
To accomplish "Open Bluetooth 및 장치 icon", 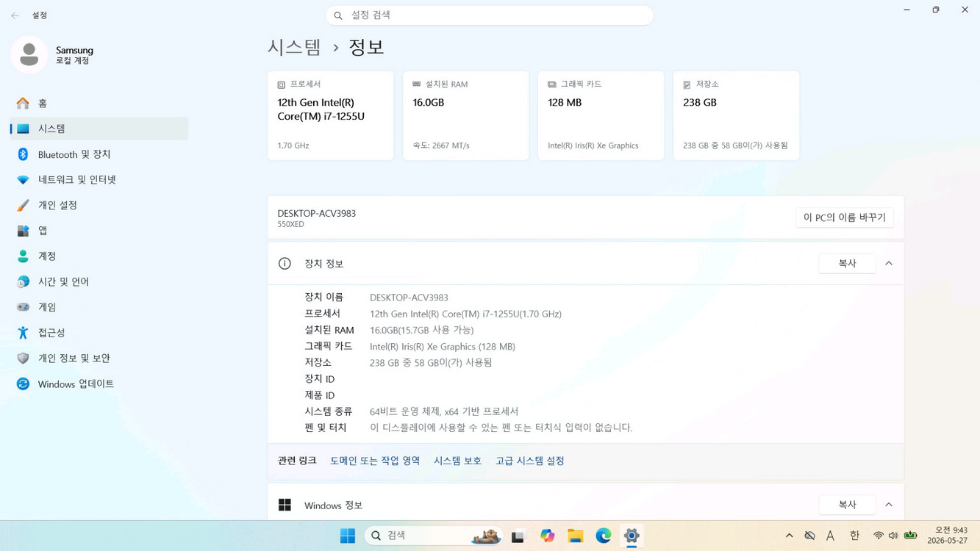I will tap(24, 154).
